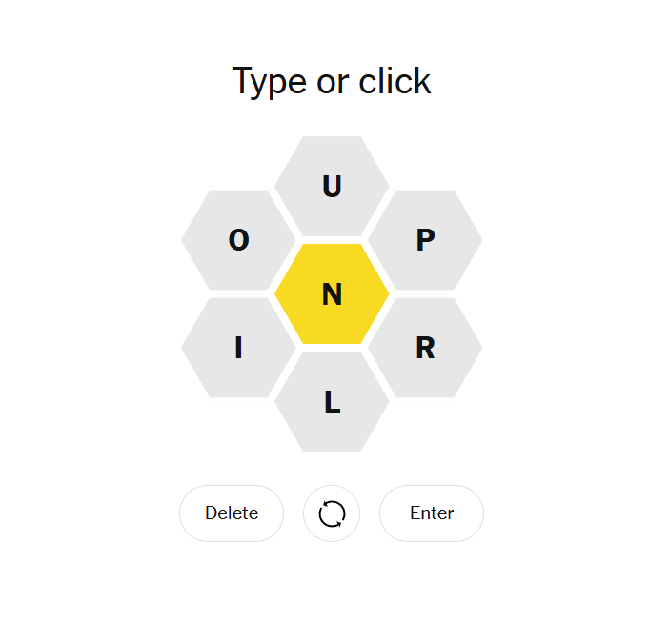
Task: Click the yellow center hexagon N
Action: (332, 294)
